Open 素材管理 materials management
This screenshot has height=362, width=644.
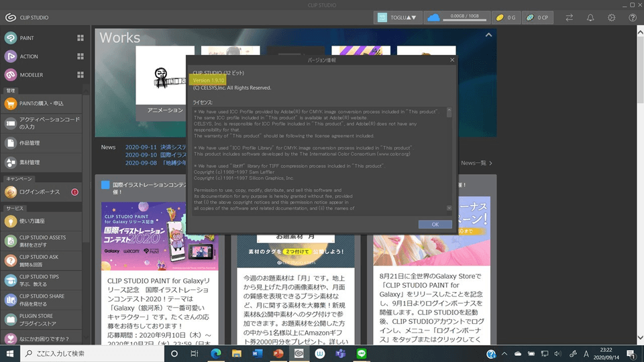pos(42,162)
